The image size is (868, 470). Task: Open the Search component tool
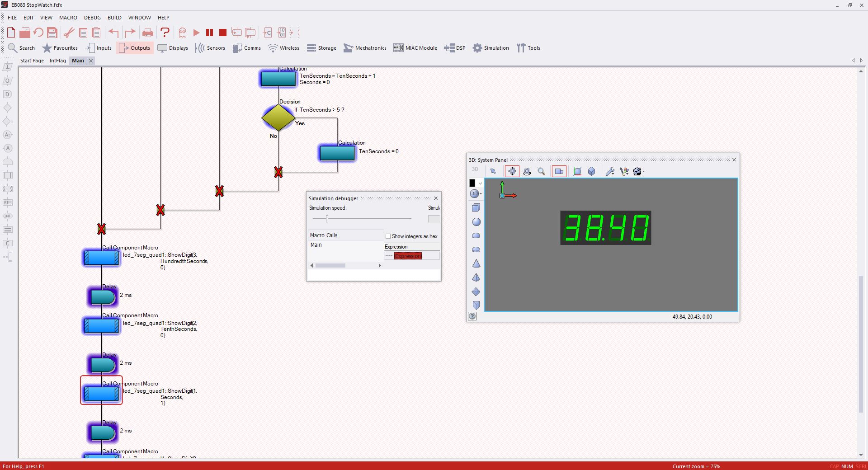[x=21, y=48]
